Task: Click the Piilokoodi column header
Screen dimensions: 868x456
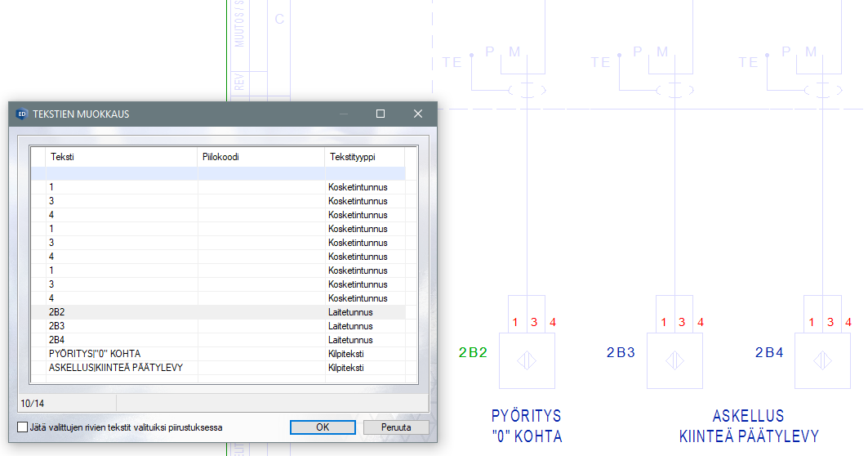Action: 260,157
